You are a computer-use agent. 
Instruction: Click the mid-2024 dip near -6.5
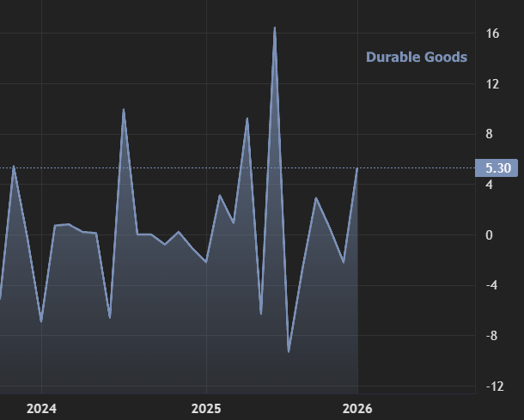pos(110,317)
